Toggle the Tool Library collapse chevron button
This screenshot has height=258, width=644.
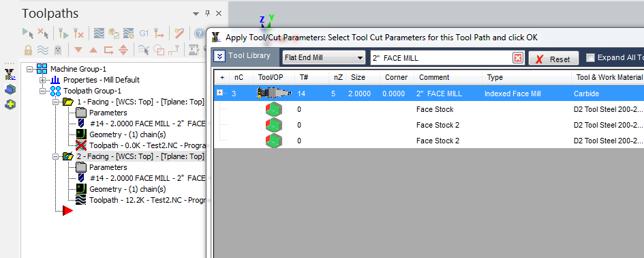220,57
